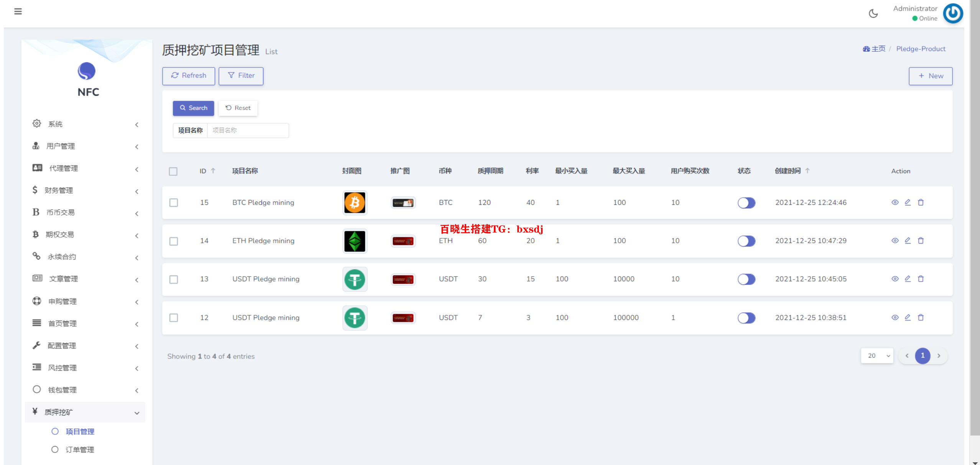Sort by 创建时间 column arrow
980x465 pixels.
click(x=807, y=171)
